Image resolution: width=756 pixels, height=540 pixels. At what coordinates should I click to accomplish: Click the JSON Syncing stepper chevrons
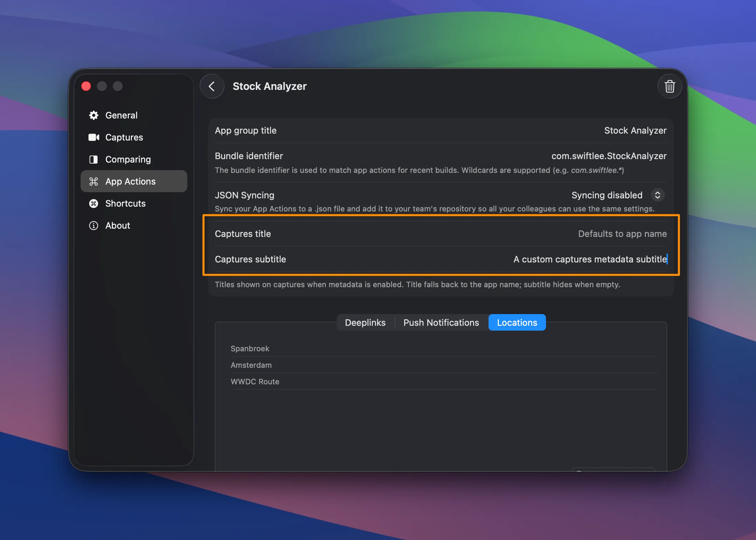pos(658,195)
